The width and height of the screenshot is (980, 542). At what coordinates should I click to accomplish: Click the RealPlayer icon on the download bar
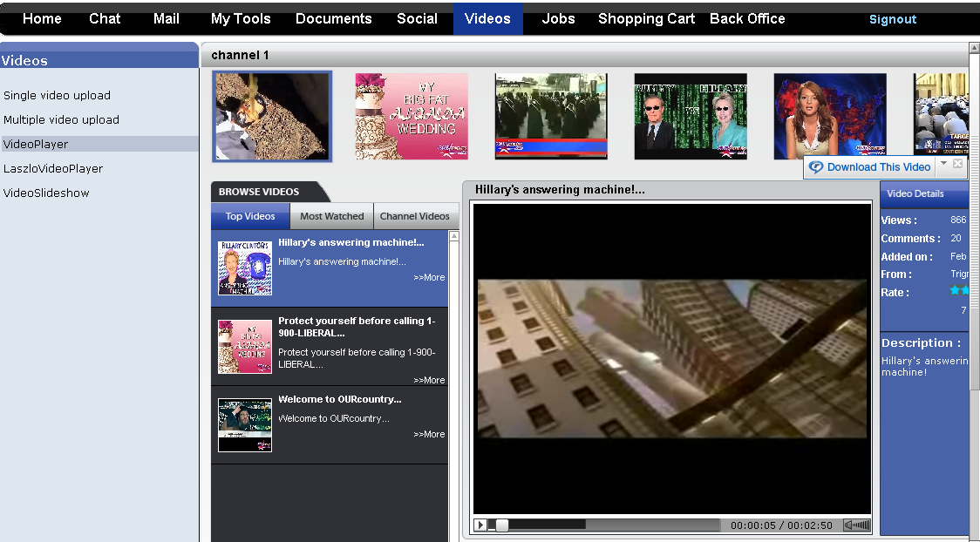[x=816, y=167]
